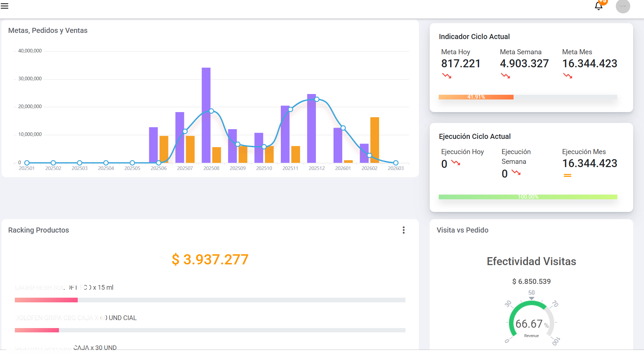Open the hamburger navigation menu
Viewport: 644px width, 353px height.
click(5, 6)
